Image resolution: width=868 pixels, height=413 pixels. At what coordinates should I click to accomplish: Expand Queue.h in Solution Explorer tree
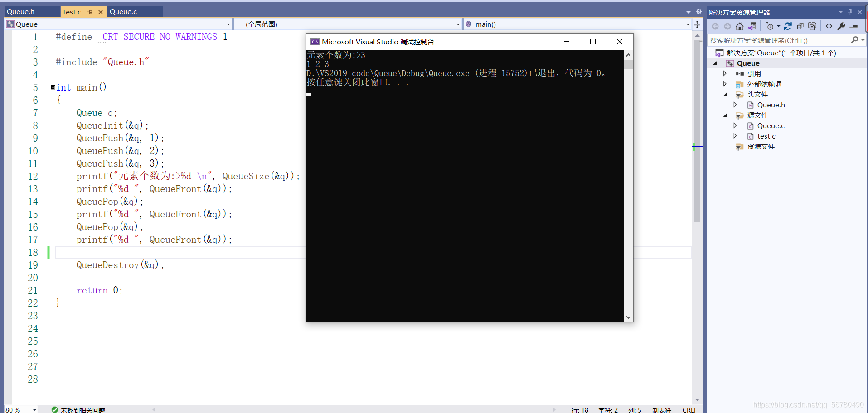tap(735, 105)
